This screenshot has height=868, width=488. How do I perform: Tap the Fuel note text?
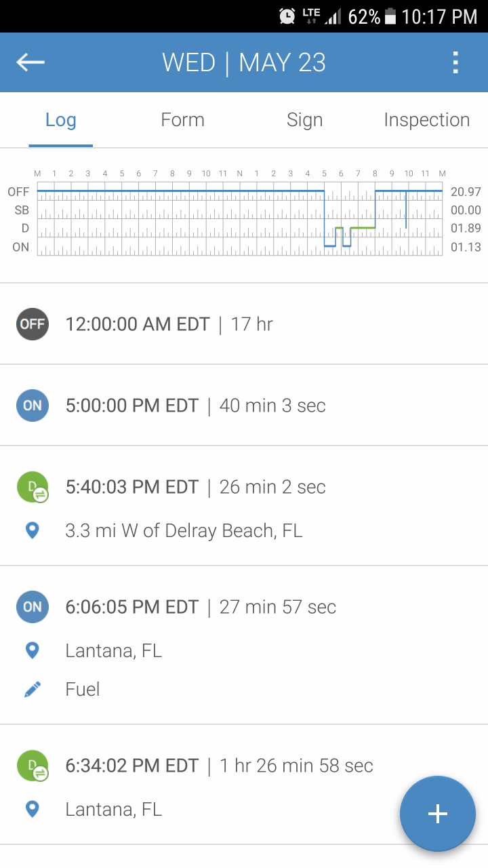(83, 690)
